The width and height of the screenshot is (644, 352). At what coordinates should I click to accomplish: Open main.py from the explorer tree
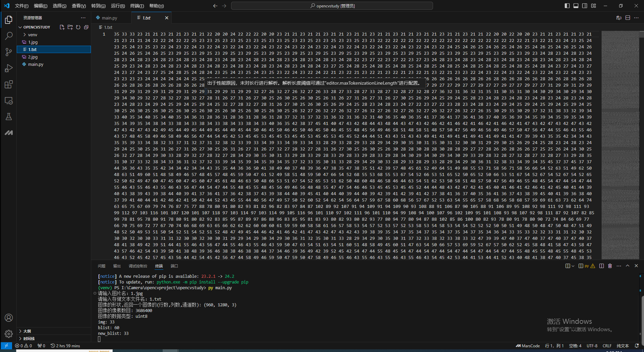(54, 64)
